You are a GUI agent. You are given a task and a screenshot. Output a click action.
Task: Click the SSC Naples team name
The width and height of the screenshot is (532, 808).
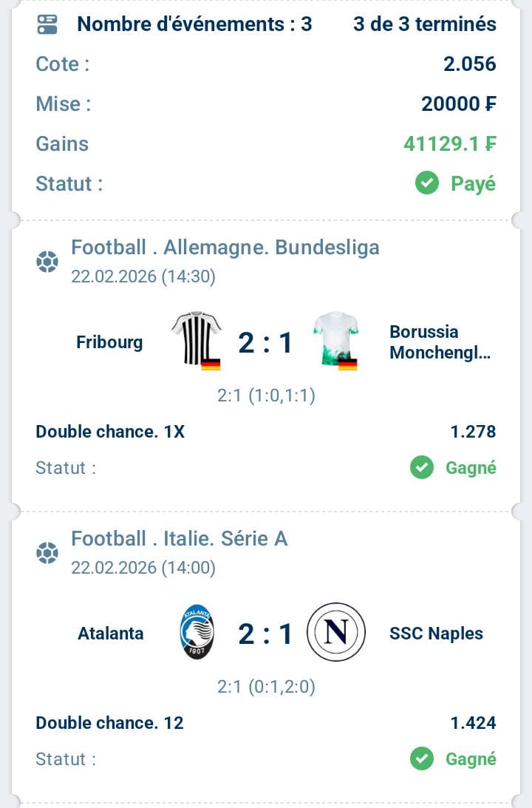(436, 634)
